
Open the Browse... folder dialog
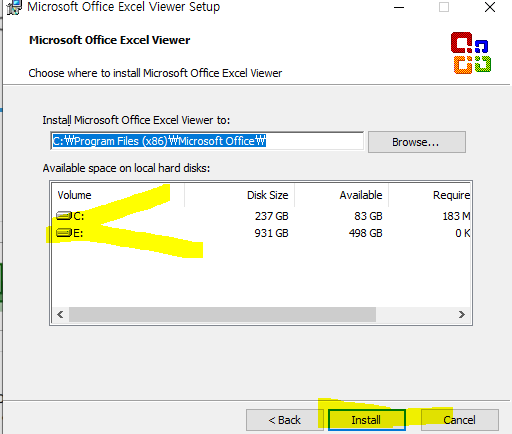click(417, 142)
